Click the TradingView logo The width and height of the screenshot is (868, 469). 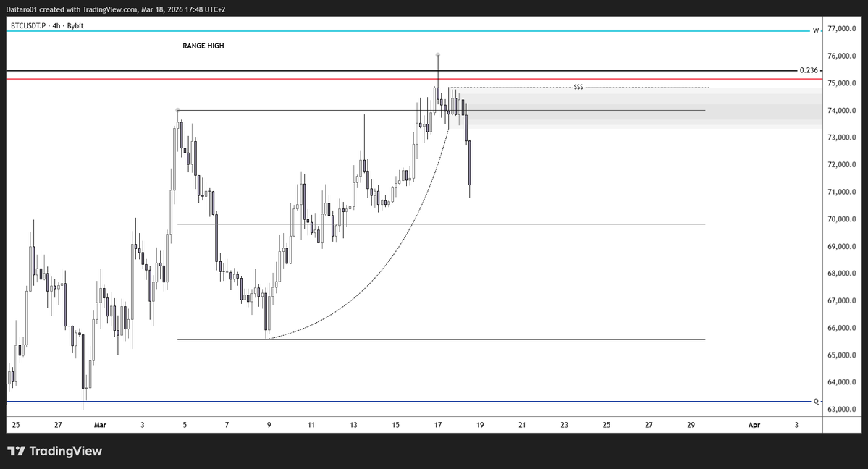55,451
